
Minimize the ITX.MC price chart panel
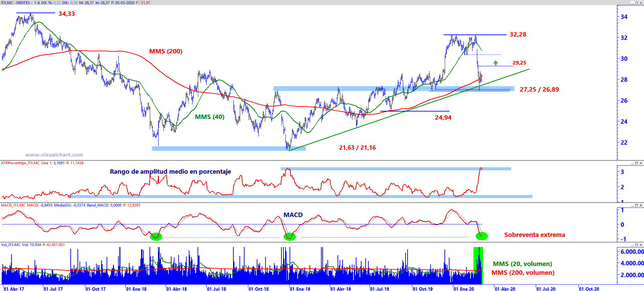(x=632, y=3)
